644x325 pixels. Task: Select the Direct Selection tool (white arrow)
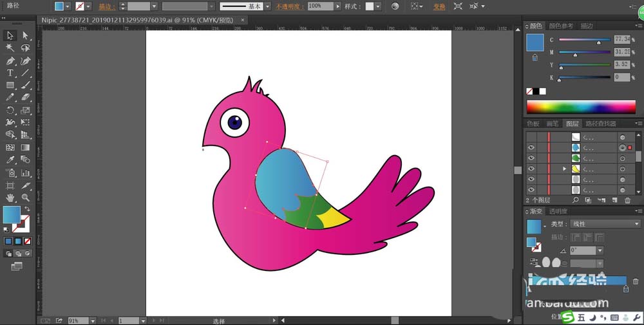coord(26,35)
